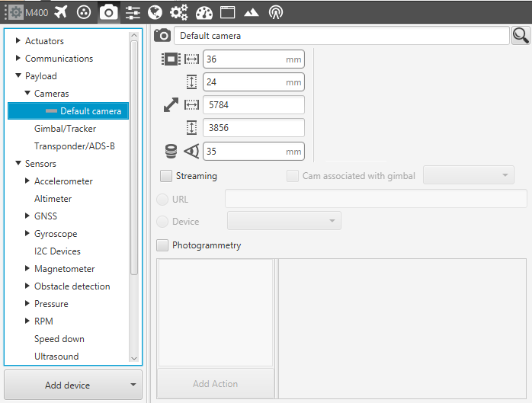Screen dimensions: 532x403
Task: Click the lens stack icon
Action: pyautogui.click(x=171, y=152)
